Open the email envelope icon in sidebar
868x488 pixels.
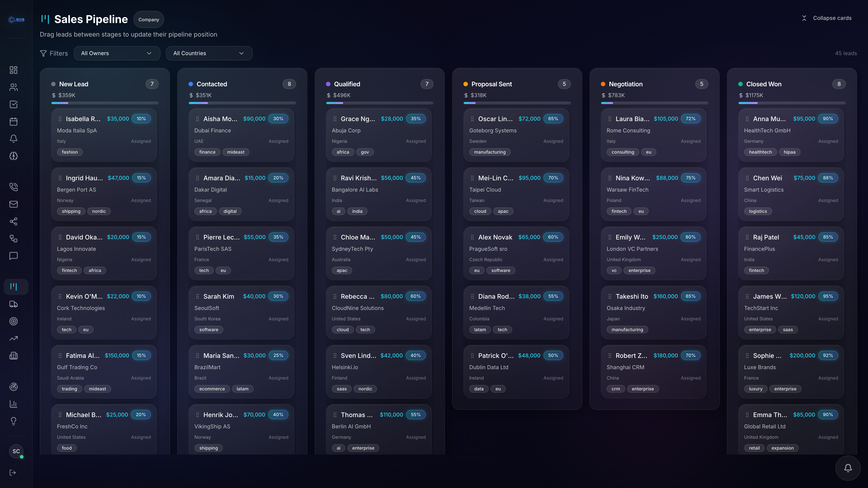[14, 204]
